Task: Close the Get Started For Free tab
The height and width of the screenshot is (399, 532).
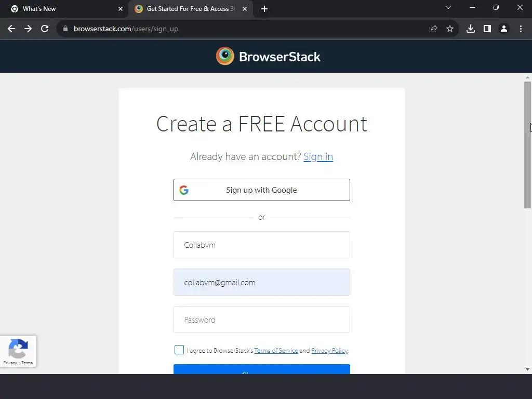Action: pos(245,9)
